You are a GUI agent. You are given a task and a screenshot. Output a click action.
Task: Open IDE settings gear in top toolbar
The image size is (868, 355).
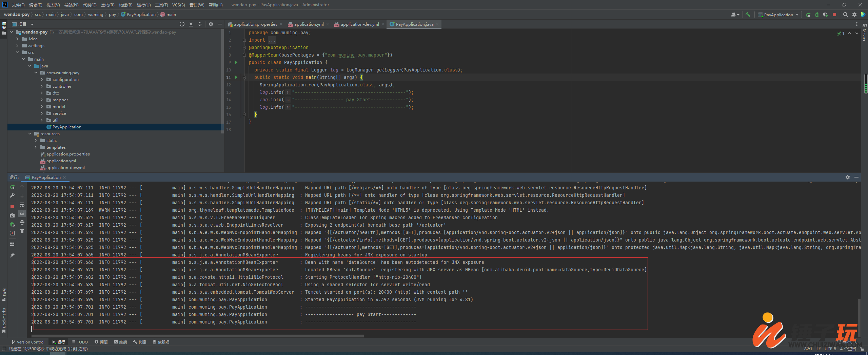(x=854, y=15)
